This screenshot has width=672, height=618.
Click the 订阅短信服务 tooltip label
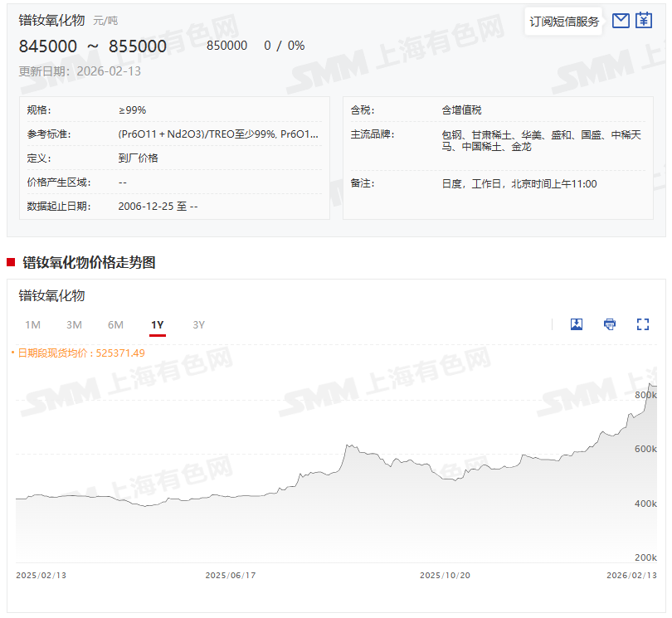[x=564, y=22]
